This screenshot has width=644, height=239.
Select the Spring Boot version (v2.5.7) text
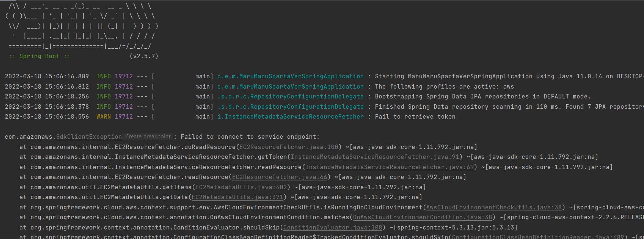tap(144, 56)
